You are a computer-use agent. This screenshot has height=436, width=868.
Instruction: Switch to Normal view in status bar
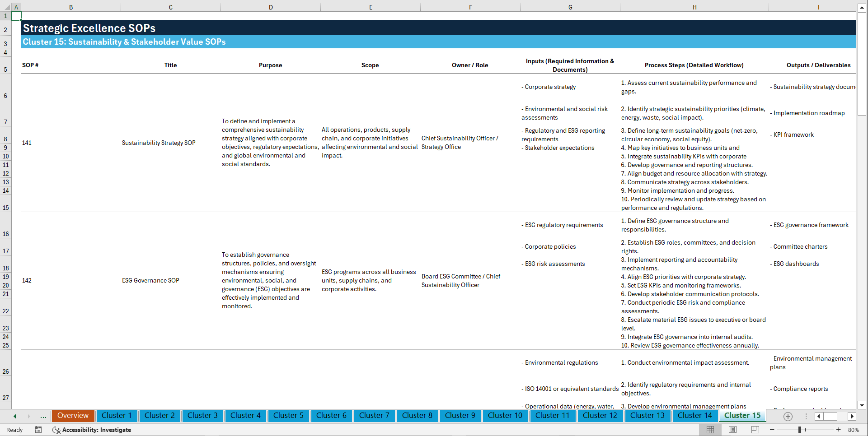[x=710, y=430]
